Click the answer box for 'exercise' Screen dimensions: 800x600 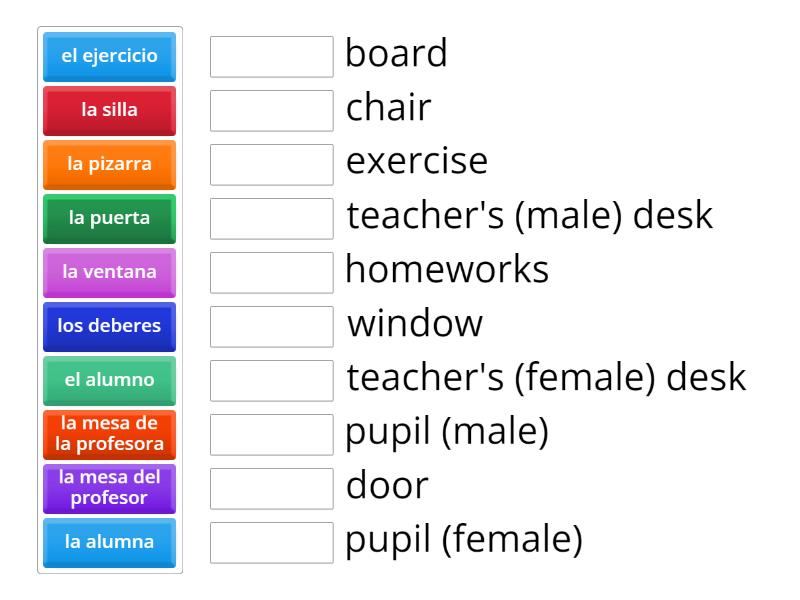click(x=272, y=165)
